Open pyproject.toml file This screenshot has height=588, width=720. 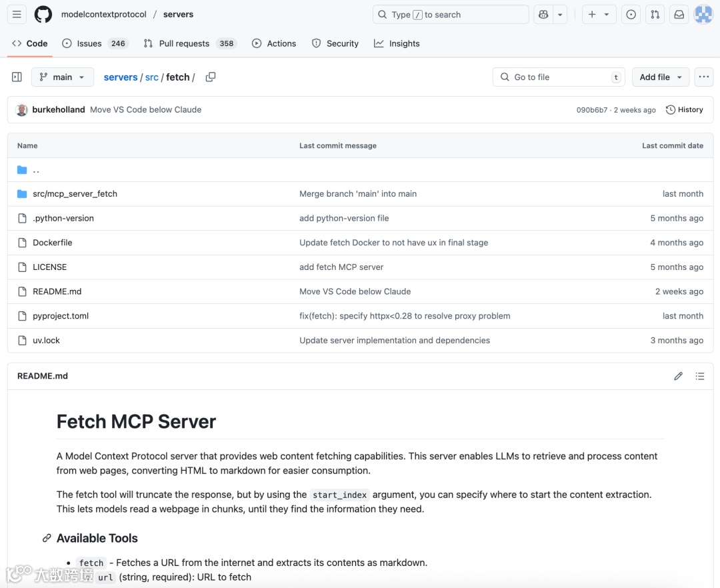[61, 316]
